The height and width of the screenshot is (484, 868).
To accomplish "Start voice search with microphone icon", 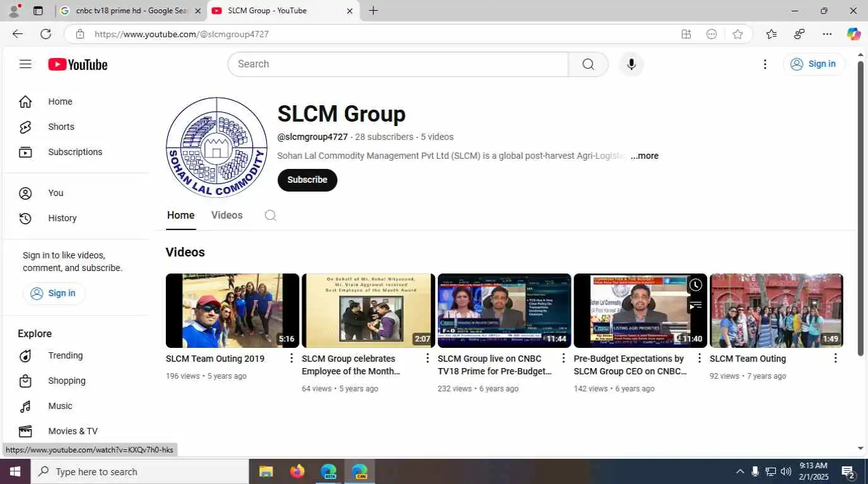I will coord(631,64).
